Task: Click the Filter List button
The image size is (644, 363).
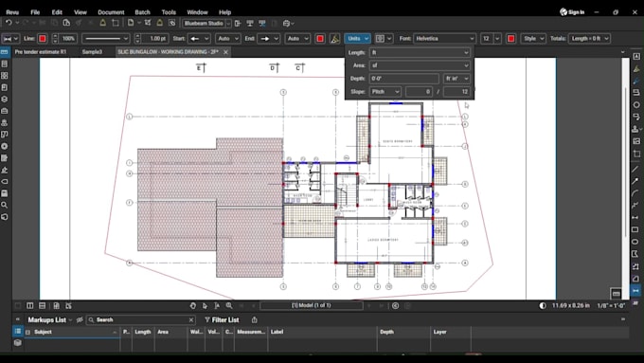Action: point(222,319)
